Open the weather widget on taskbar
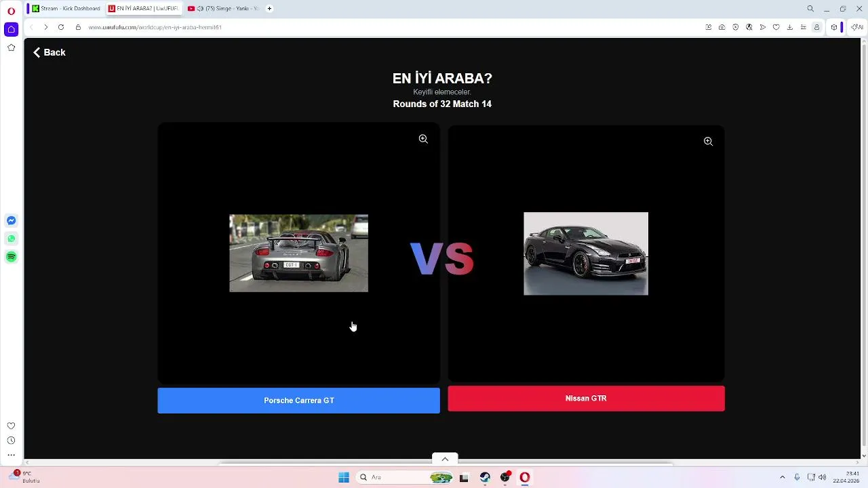The height and width of the screenshot is (488, 868). 26,477
